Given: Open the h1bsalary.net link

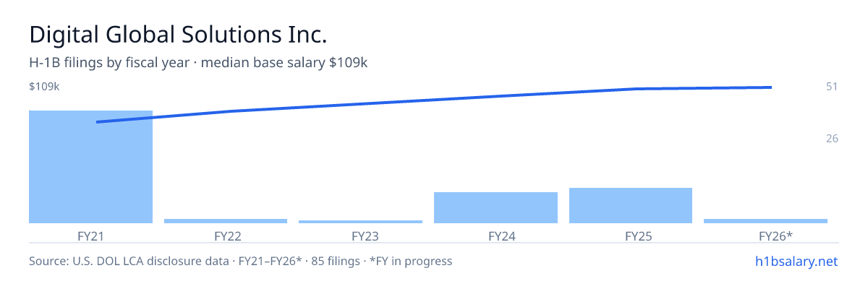Looking at the screenshot, I should [x=796, y=261].
